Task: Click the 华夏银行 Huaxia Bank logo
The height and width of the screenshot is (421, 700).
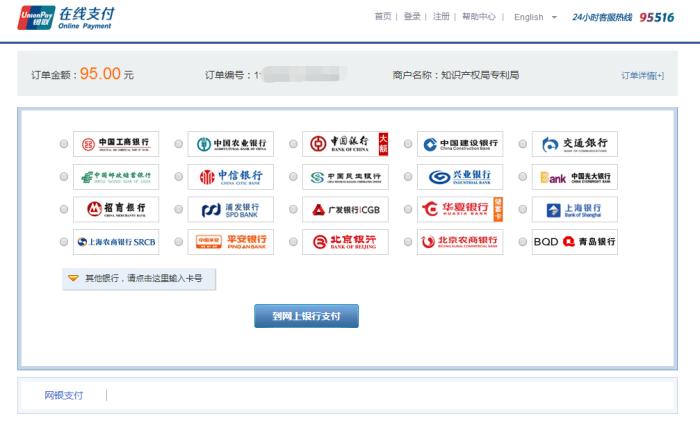Action: coord(460,209)
